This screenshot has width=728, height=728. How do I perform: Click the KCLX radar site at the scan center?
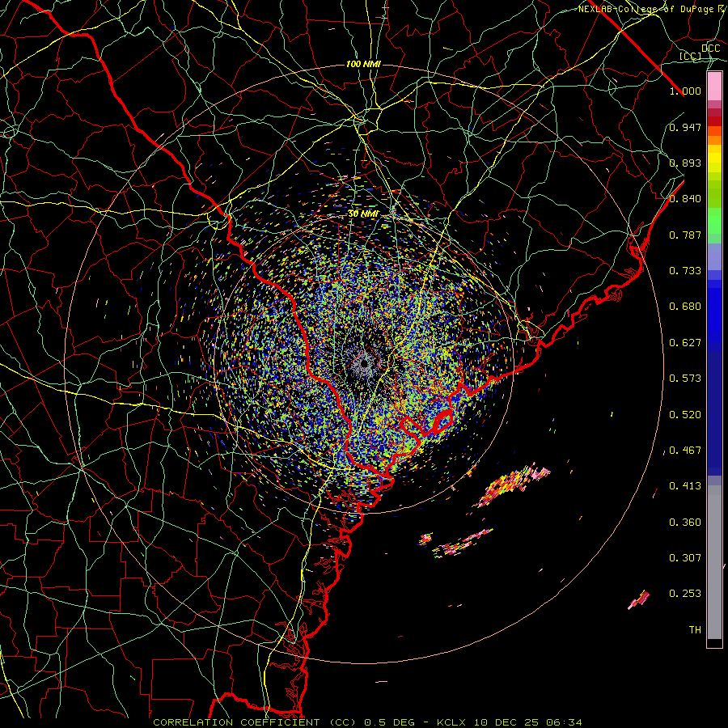point(365,363)
